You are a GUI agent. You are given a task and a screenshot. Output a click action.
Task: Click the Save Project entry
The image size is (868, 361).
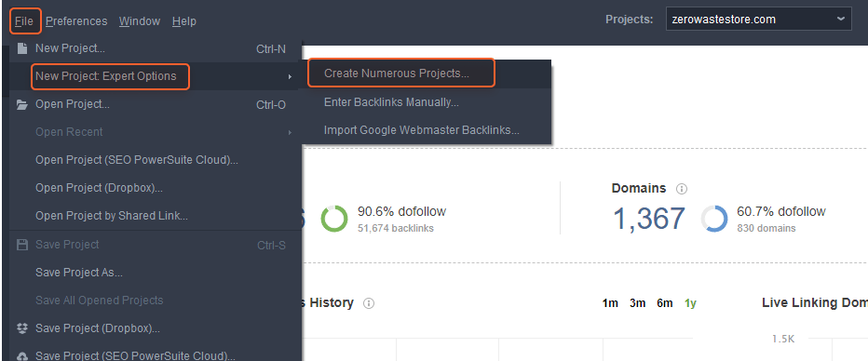pos(156,245)
